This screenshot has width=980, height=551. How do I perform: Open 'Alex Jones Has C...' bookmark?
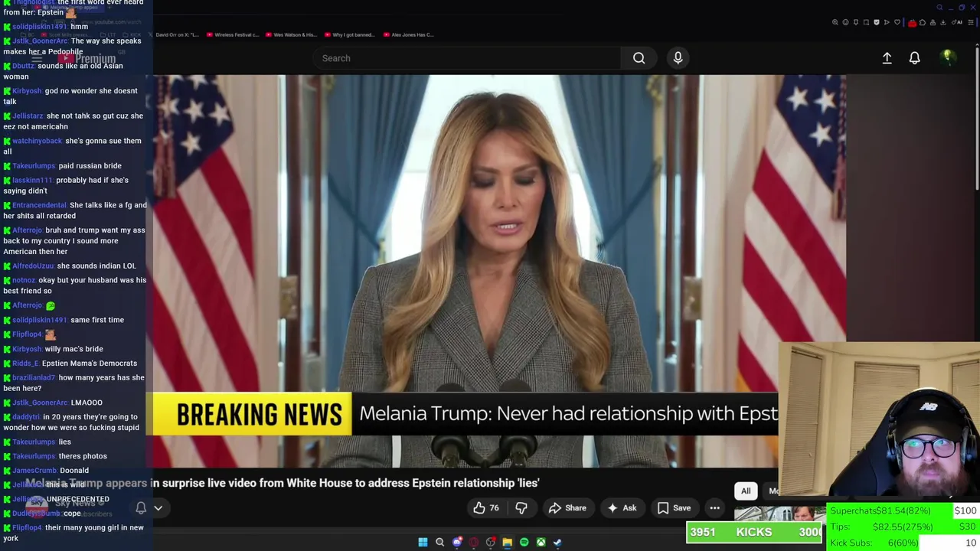point(408,34)
